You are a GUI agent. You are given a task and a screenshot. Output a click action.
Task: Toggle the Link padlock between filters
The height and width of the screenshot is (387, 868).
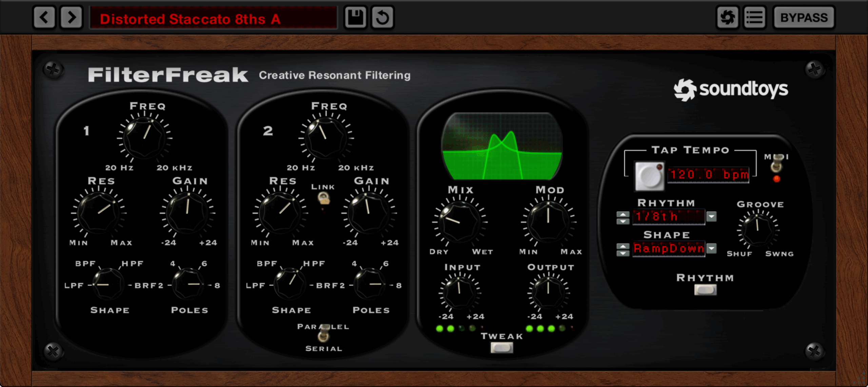[x=323, y=198]
